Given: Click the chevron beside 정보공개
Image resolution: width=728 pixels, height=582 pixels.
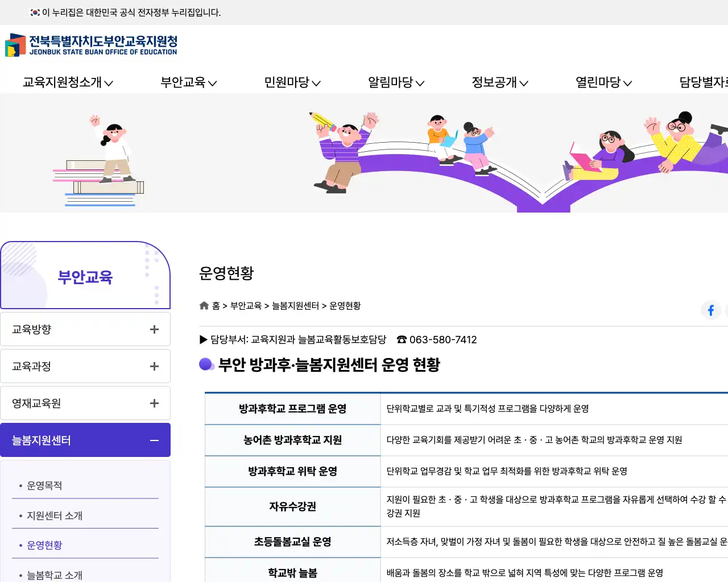Looking at the screenshot, I should coord(524,83).
